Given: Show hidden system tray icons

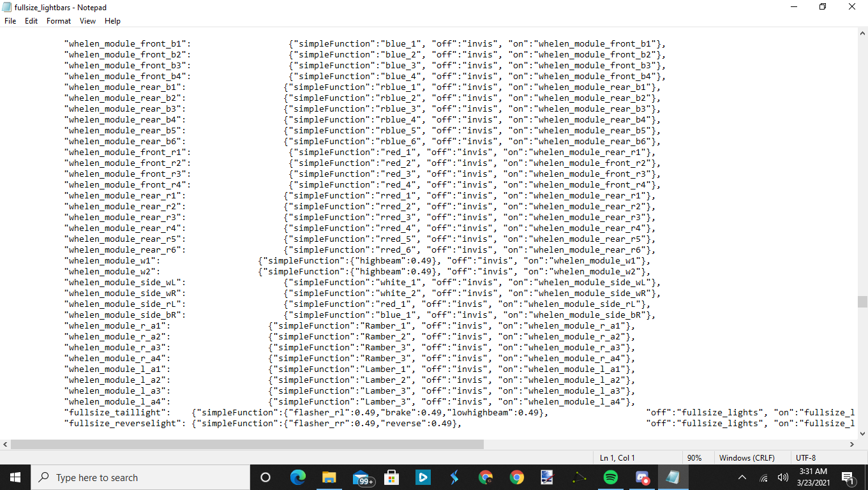Looking at the screenshot, I should tap(742, 477).
